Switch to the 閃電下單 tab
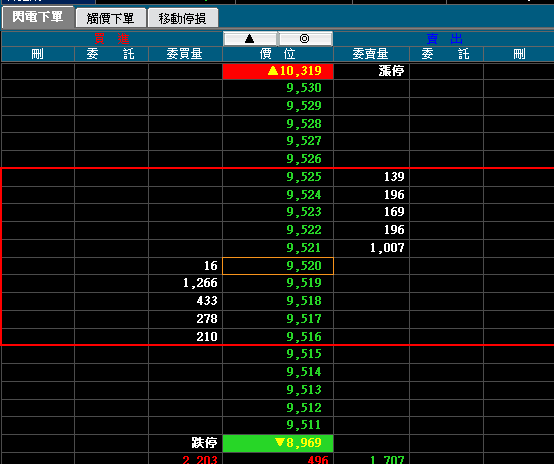The image size is (554, 464). [38, 17]
